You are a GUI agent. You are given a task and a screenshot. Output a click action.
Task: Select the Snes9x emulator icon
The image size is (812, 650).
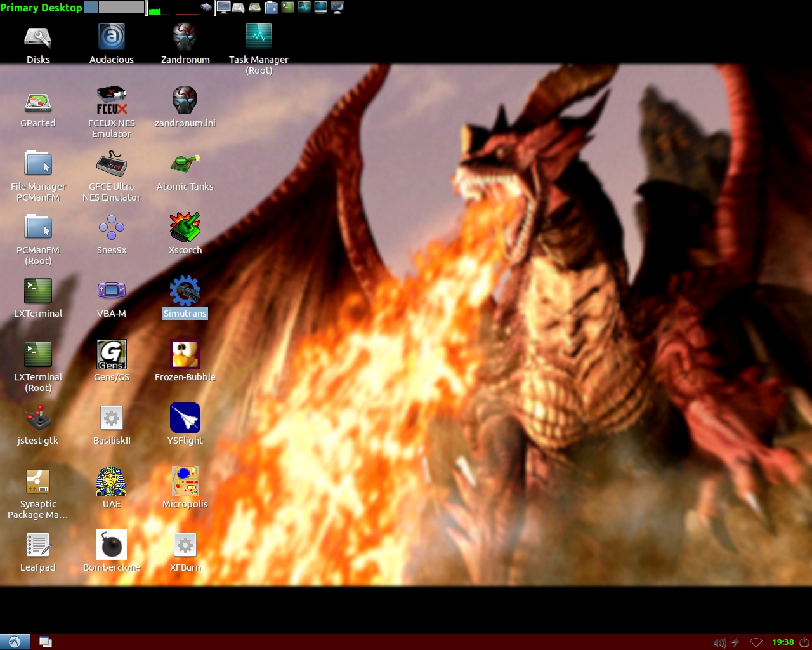click(112, 228)
